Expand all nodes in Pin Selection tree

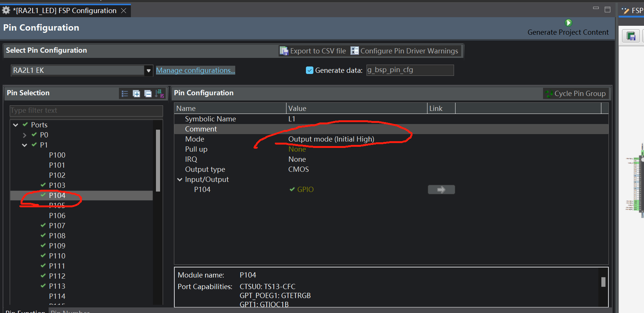(137, 94)
